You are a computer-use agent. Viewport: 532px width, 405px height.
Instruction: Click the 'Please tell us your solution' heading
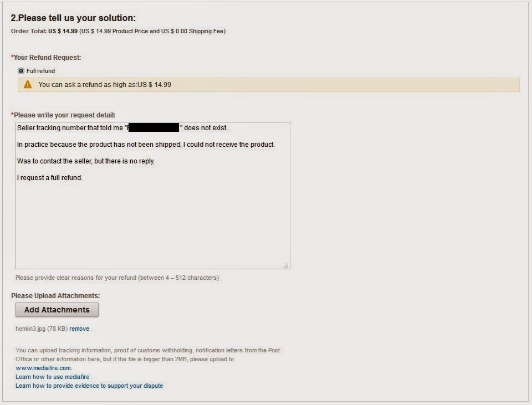click(x=73, y=18)
